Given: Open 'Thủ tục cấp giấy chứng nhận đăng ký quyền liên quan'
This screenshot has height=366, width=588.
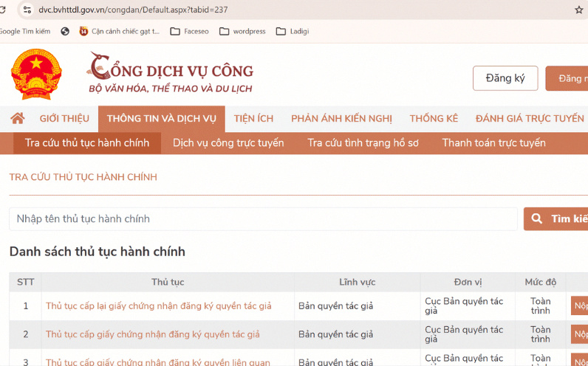Looking at the screenshot, I should pos(158,362).
